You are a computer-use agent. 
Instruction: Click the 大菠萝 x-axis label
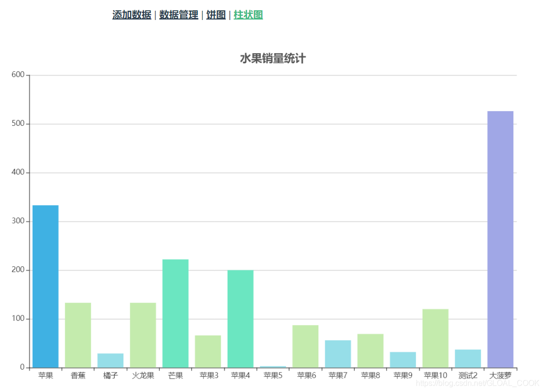[500, 375]
